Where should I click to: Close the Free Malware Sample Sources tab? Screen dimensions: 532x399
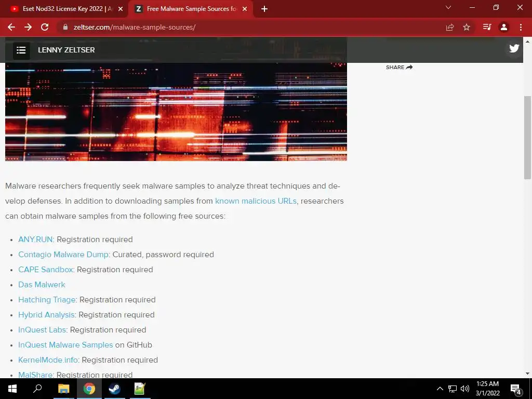[245, 9]
